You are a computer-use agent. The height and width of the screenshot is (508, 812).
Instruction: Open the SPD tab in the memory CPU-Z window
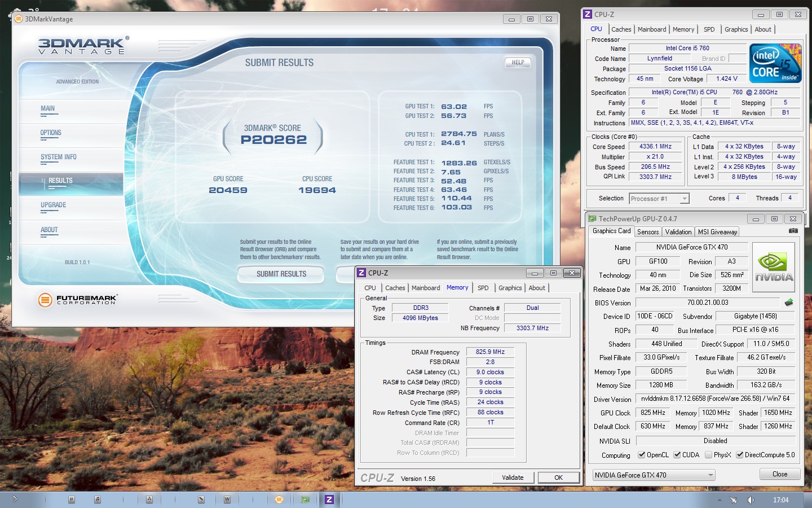483,288
